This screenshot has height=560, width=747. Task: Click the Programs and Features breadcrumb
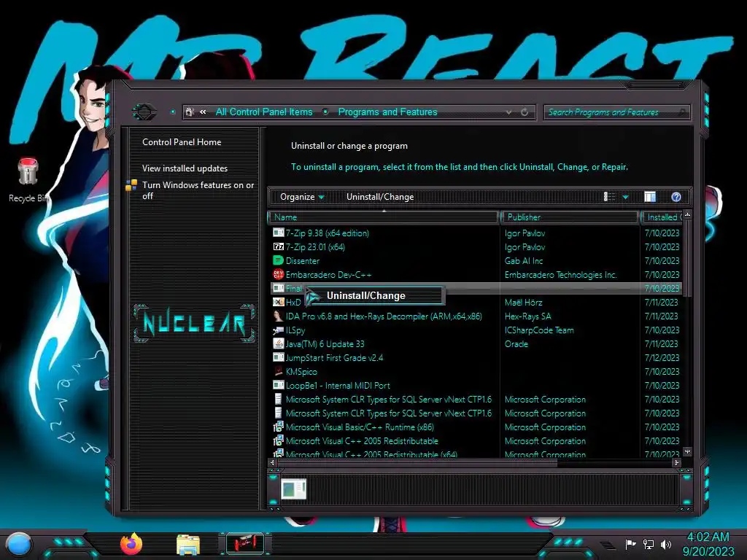[x=387, y=112]
